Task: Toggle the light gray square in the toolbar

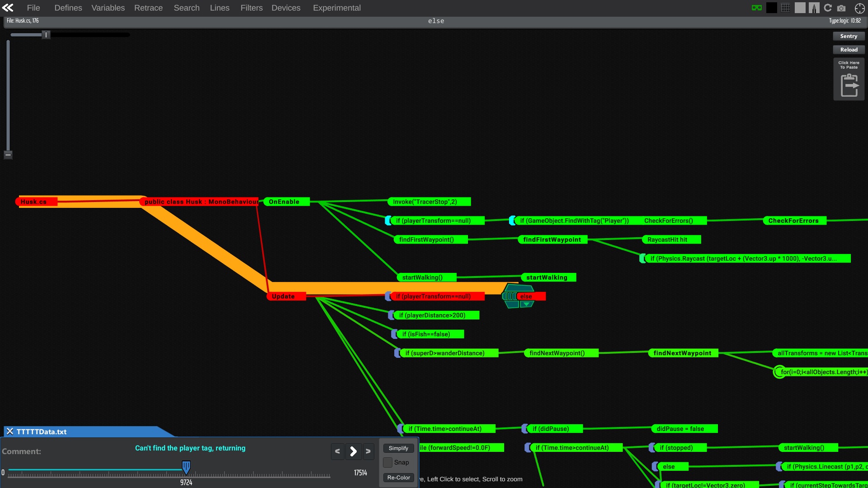Action: coord(800,8)
